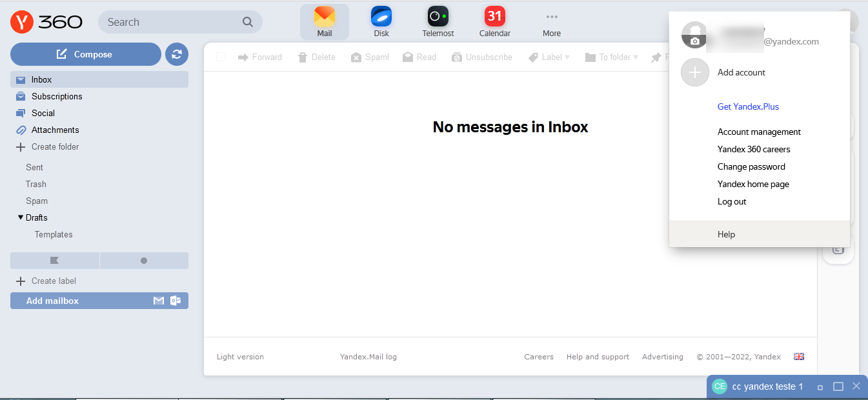Open Yandex Disk
The image size is (868, 400).
[x=381, y=22]
